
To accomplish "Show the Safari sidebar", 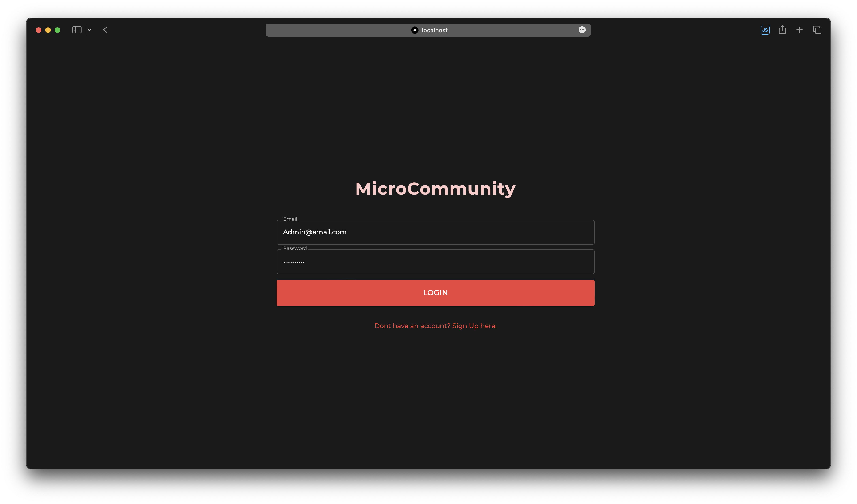I will [77, 30].
